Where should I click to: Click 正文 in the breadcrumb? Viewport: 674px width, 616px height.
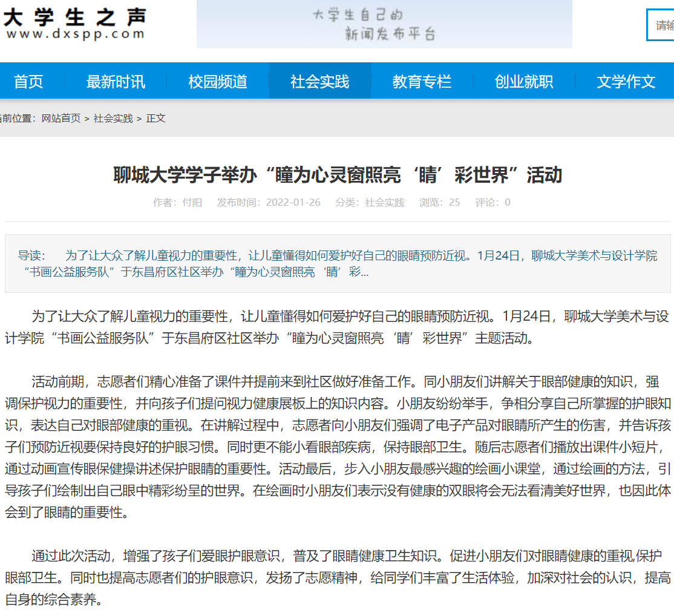pyautogui.click(x=155, y=118)
